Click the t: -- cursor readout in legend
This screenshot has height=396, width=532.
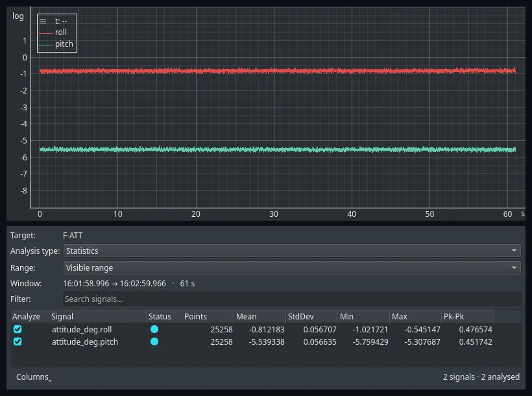(61, 21)
